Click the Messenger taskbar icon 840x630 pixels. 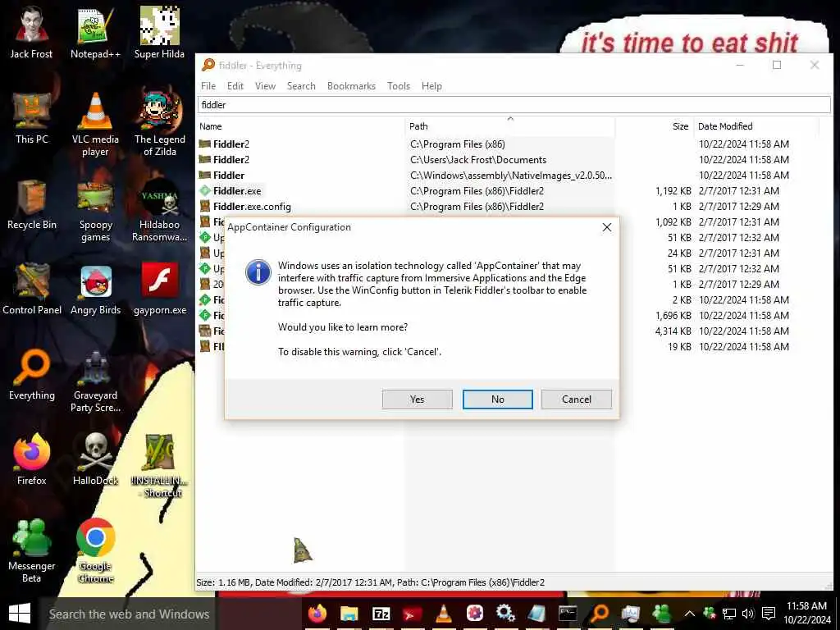click(662, 614)
